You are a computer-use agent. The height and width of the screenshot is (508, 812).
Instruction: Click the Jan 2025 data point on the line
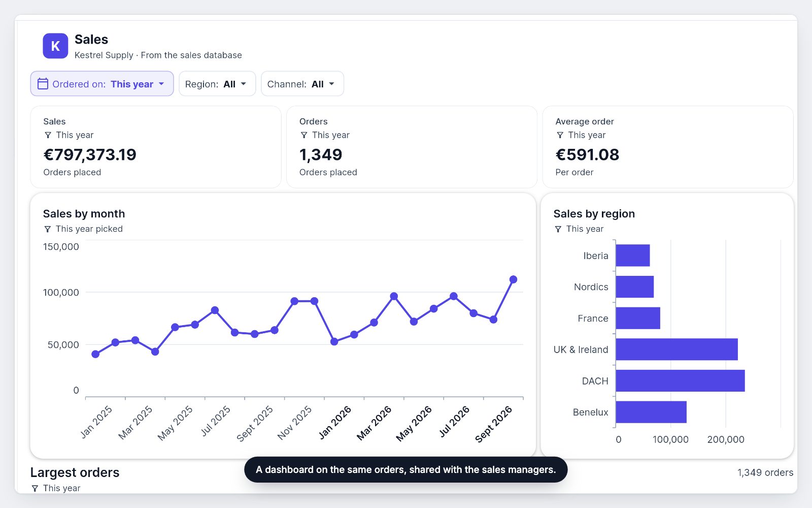click(x=95, y=354)
